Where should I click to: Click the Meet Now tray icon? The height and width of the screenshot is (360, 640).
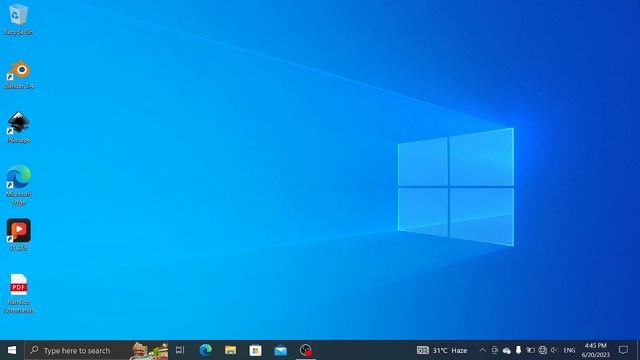495,350
